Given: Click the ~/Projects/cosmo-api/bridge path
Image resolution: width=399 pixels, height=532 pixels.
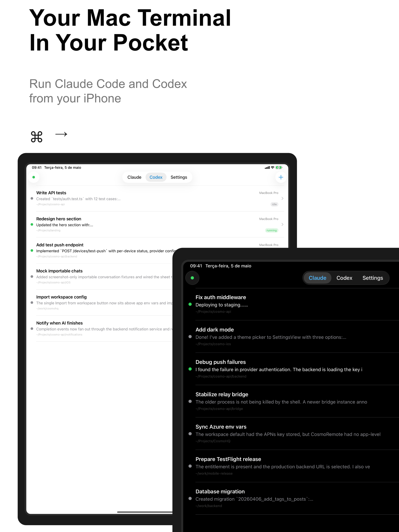Looking at the screenshot, I should click(x=219, y=409).
